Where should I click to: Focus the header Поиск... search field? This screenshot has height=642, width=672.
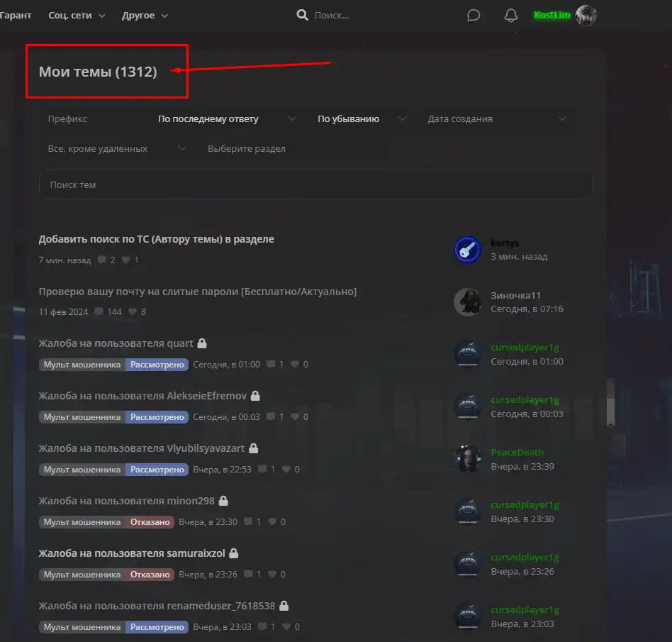332,16
